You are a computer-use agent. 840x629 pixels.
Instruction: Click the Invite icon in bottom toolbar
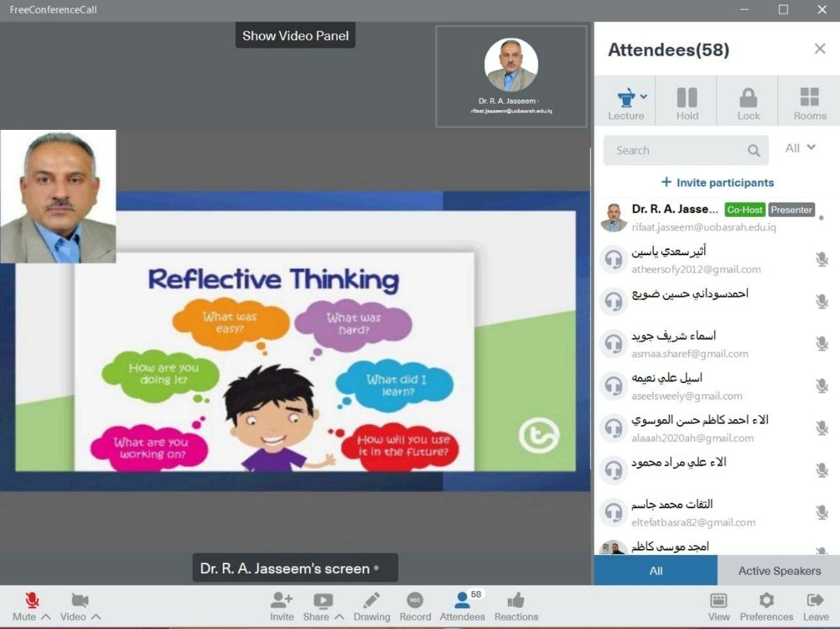pos(282,600)
